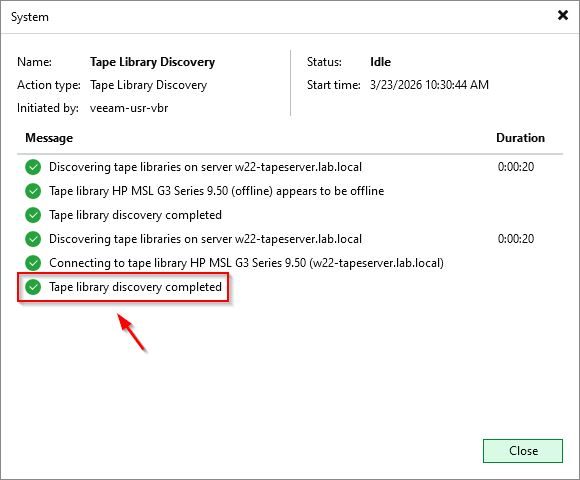Click the second 0:00:20 duration value
The image size is (580, 480).
[x=516, y=239]
